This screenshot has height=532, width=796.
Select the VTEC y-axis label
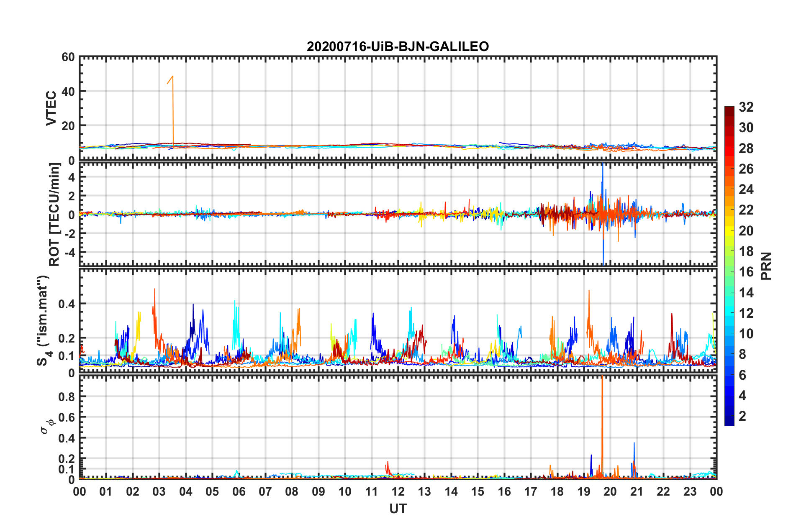coord(51,108)
